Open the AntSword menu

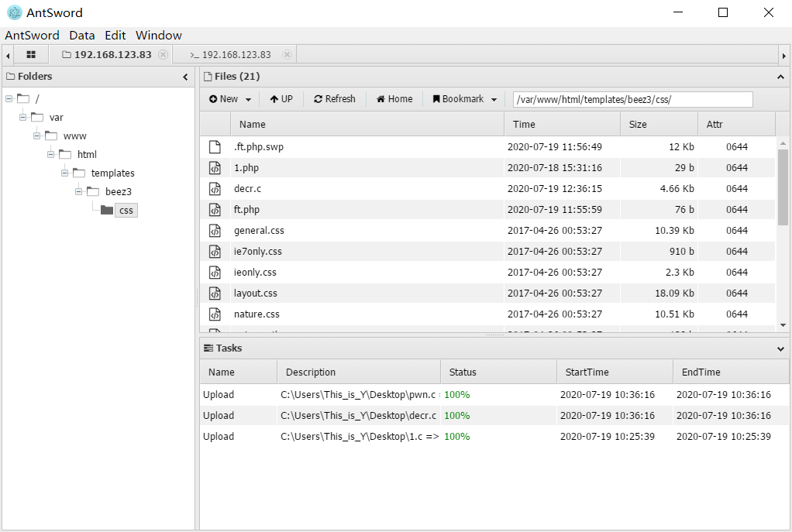pos(33,36)
